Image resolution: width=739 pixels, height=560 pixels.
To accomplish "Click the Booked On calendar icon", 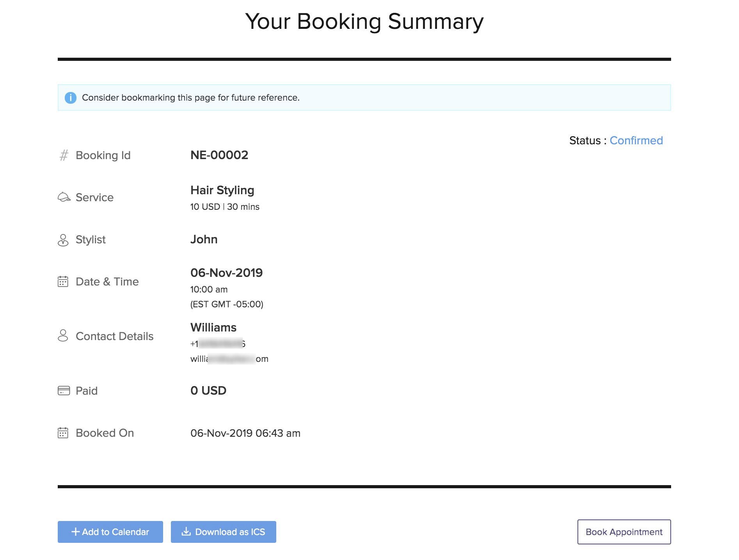I will point(63,433).
